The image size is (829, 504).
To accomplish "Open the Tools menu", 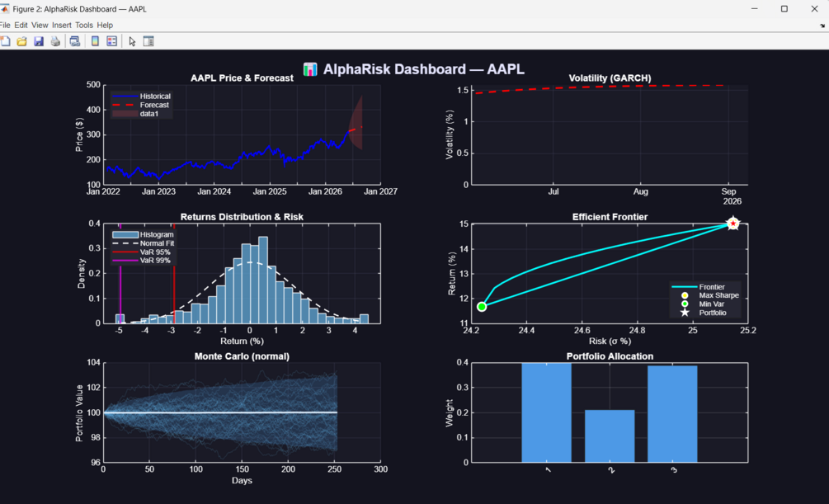I will coord(83,25).
